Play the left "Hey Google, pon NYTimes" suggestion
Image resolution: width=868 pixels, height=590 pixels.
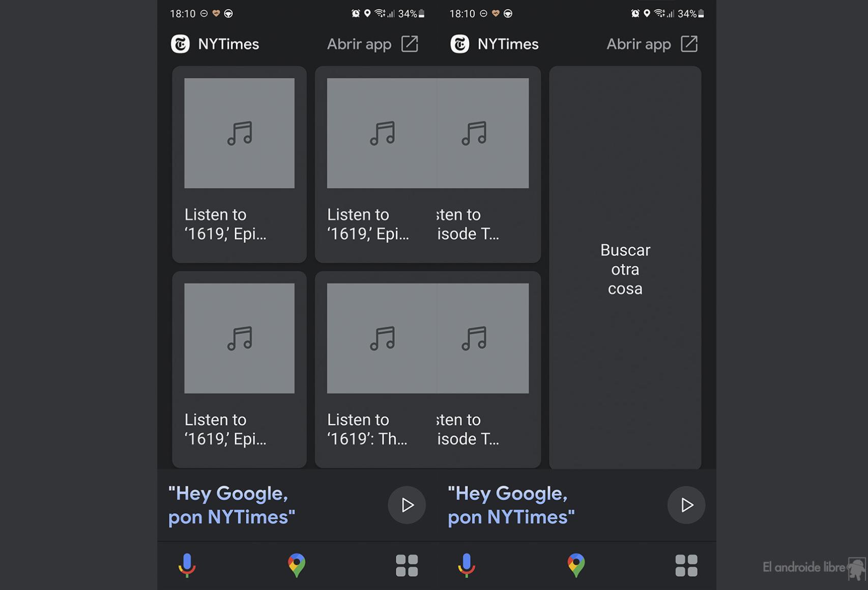[x=407, y=505]
